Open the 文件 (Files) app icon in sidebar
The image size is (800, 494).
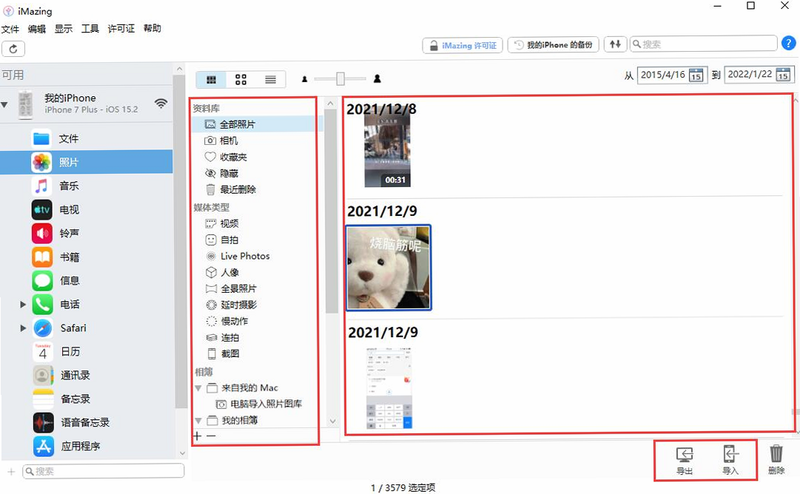tap(41, 138)
